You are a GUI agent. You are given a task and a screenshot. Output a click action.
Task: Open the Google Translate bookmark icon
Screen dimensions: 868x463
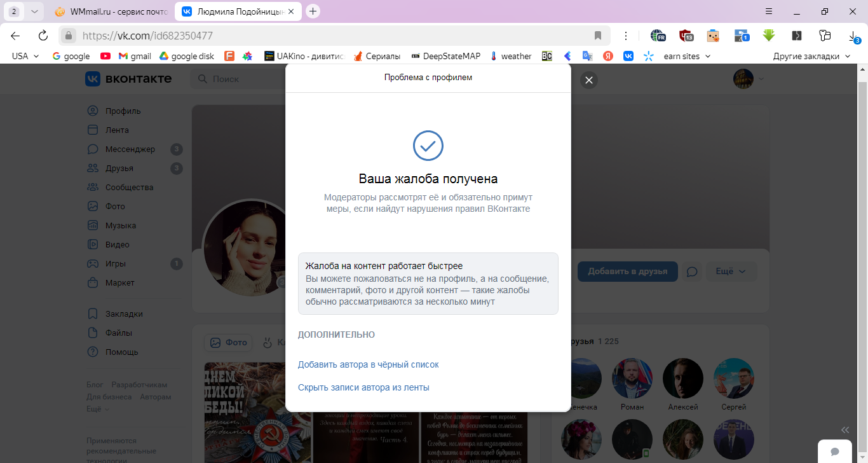[588, 56]
